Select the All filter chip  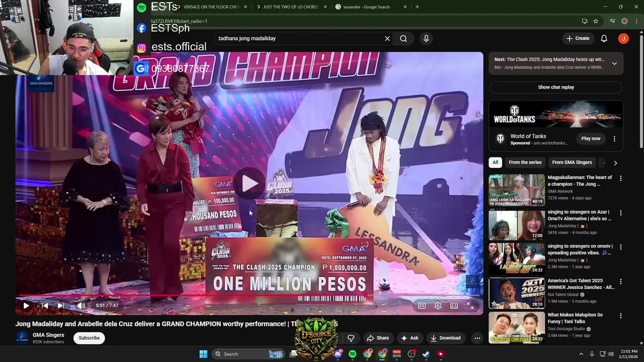[496, 162]
